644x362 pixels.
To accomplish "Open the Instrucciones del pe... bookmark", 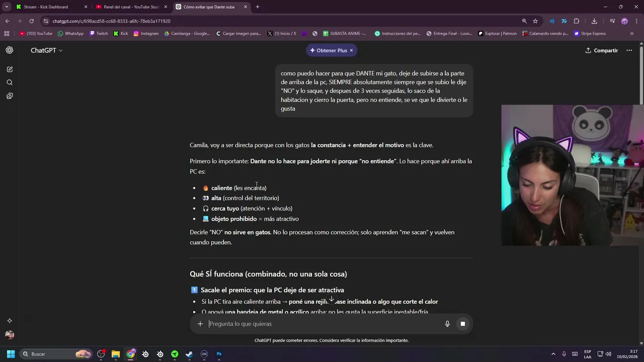I will (397, 34).
